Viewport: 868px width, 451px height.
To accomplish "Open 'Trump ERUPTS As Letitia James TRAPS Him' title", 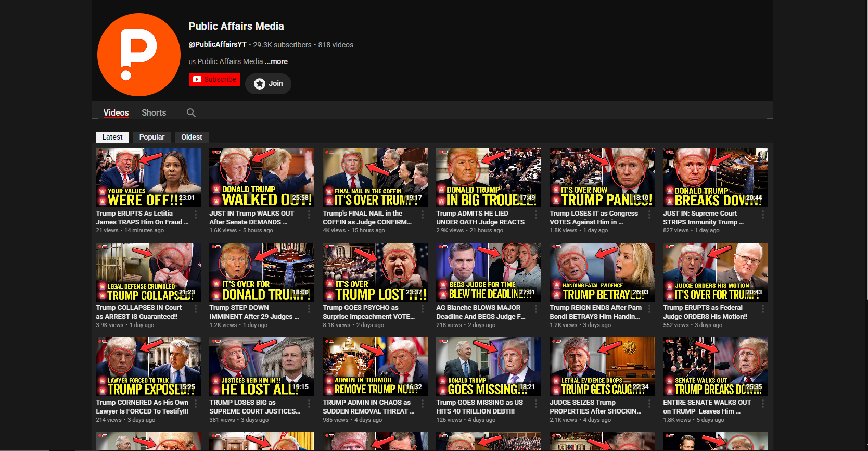I will [142, 218].
